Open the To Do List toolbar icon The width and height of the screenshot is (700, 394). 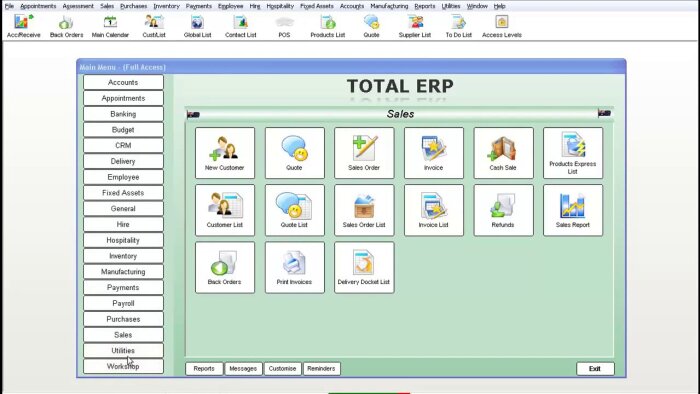point(458,26)
